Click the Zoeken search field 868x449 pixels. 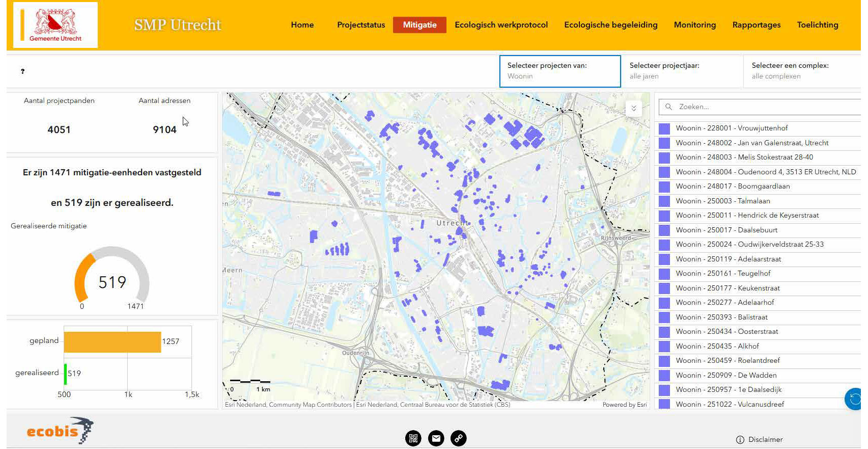coord(760,107)
